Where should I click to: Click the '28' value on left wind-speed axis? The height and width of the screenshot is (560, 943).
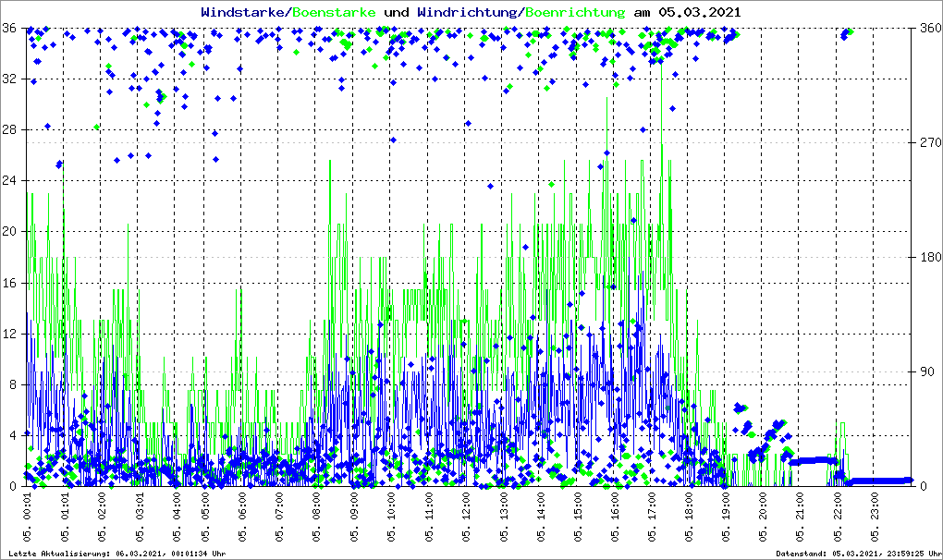[10, 130]
